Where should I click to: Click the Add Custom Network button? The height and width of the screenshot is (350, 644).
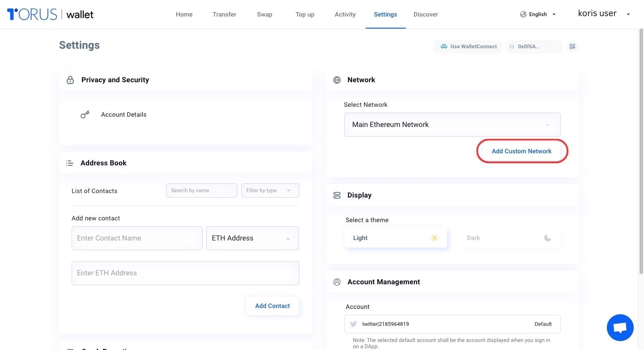point(521,151)
